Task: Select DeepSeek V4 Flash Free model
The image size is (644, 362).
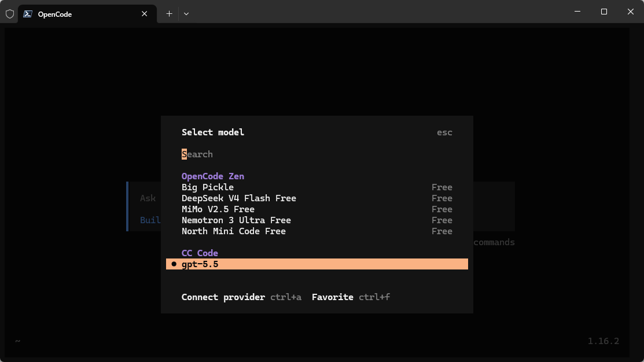Action: (317, 198)
